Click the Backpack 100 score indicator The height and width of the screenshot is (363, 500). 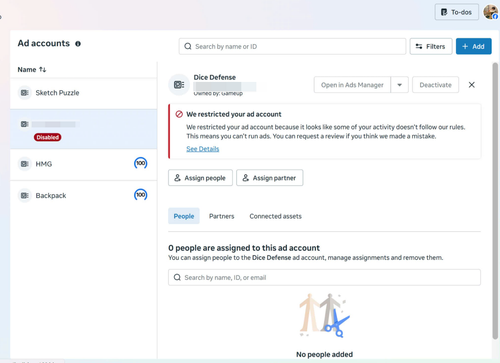[141, 195]
